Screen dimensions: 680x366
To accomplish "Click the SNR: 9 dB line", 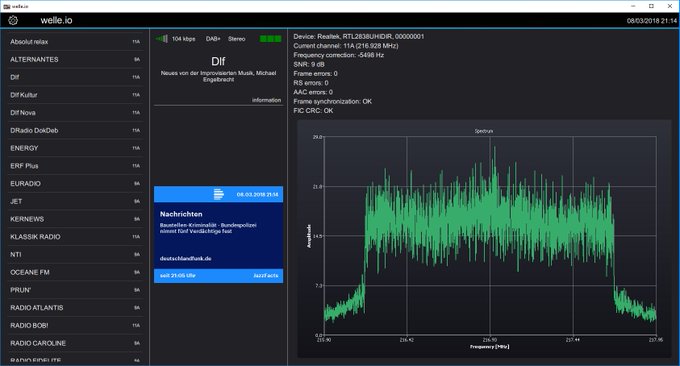I will pos(309,64).
